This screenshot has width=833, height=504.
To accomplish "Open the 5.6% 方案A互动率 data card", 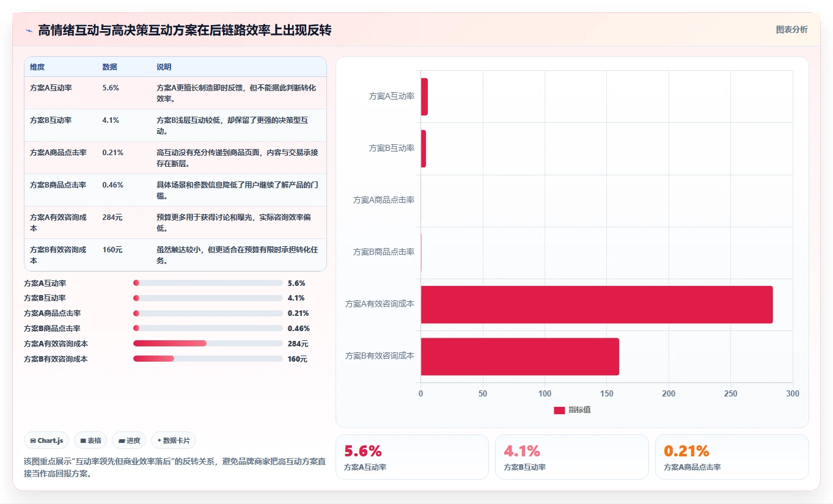I will [412, 457].
